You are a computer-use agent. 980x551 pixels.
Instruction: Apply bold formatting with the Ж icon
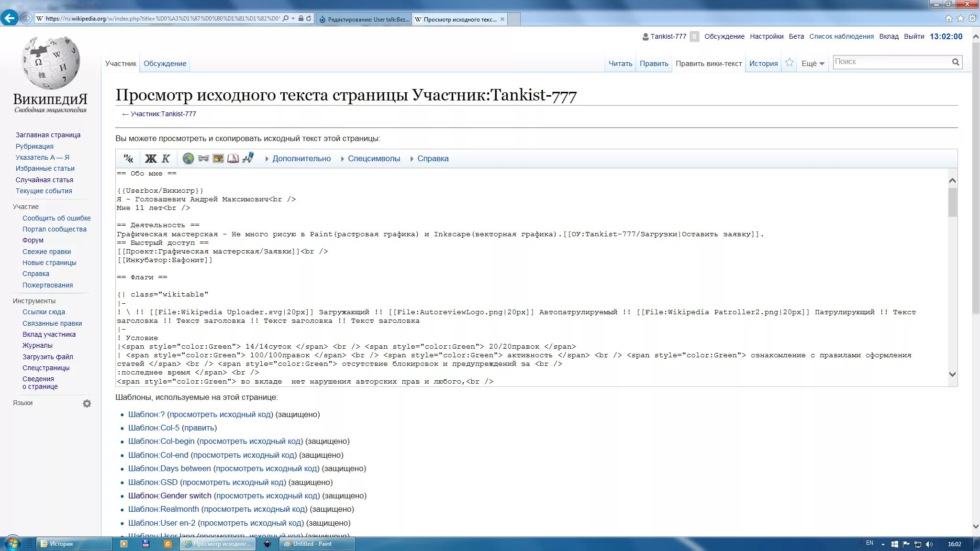pyautogui.click(x=151, y=158)
